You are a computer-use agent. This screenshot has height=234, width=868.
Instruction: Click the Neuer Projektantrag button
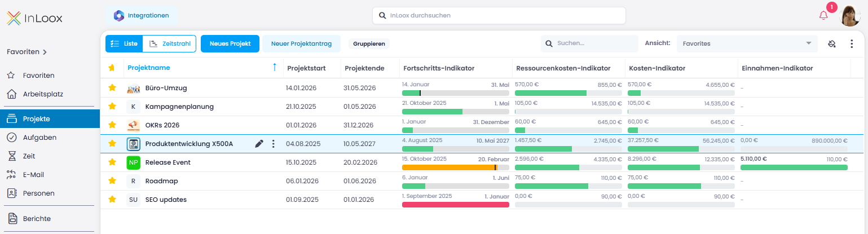[301, 43]
